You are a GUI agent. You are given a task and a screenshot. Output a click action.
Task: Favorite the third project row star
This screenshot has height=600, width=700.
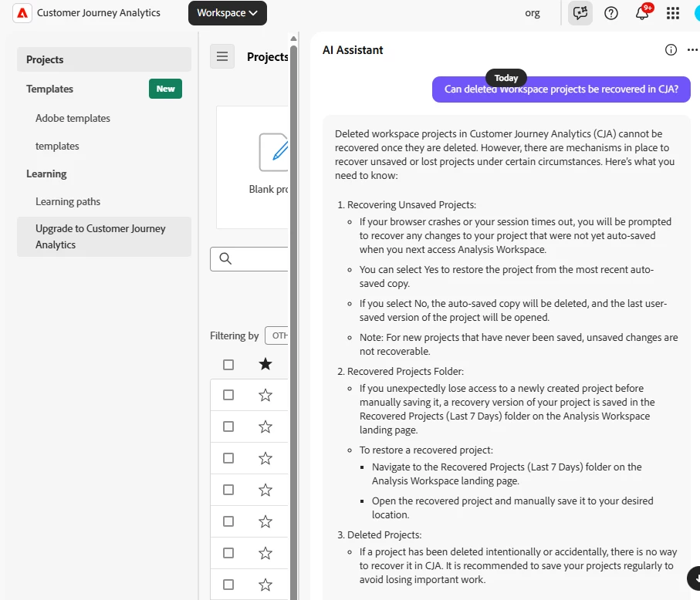pyautogui.click(x=265, y=458)
